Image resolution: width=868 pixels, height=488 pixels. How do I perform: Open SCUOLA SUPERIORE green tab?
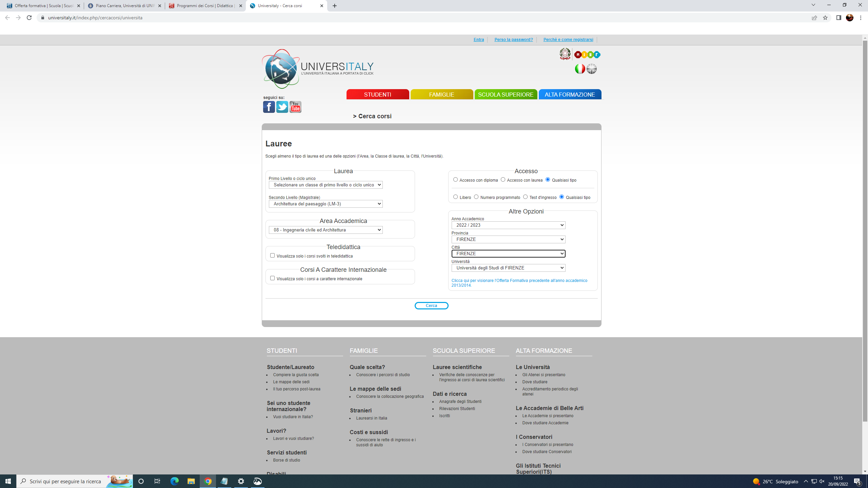(506, 95)
